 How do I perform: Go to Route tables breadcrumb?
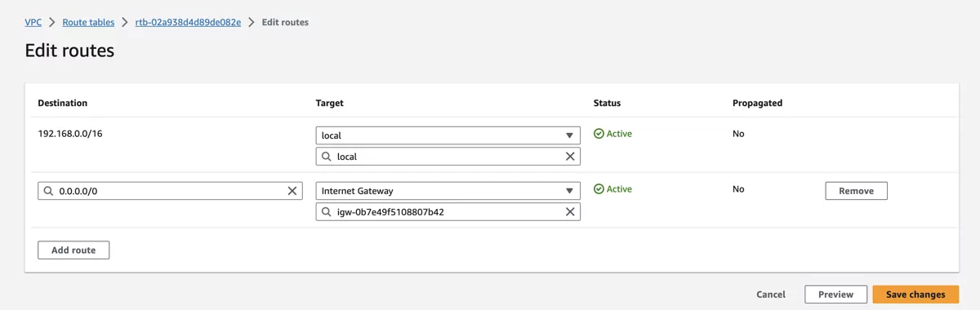[x=88, y=22]
